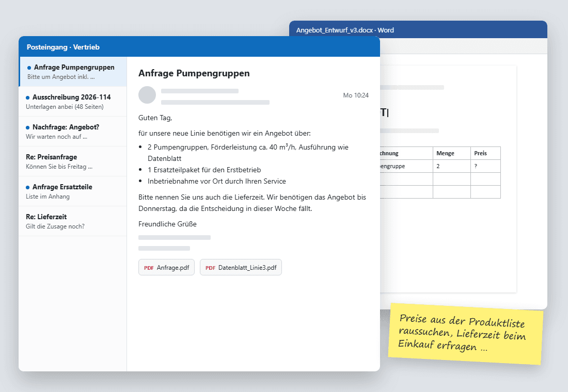Open the Ausschreibung 2026-114 email
Screen dimensions: 568x392
(x=73, y=102)
